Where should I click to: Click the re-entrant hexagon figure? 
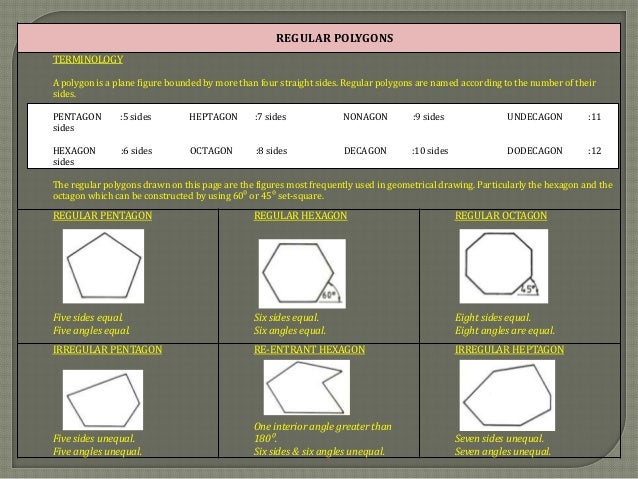click(x=307, y=387)
